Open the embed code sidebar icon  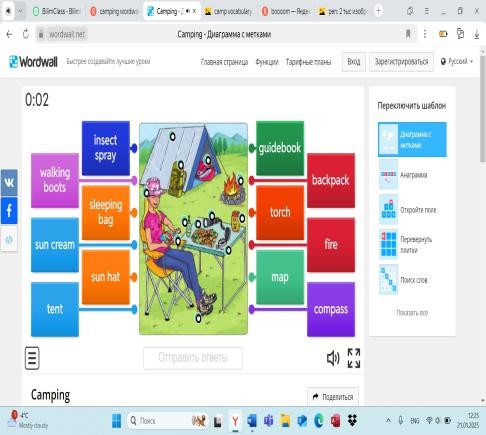coord(9,239)
